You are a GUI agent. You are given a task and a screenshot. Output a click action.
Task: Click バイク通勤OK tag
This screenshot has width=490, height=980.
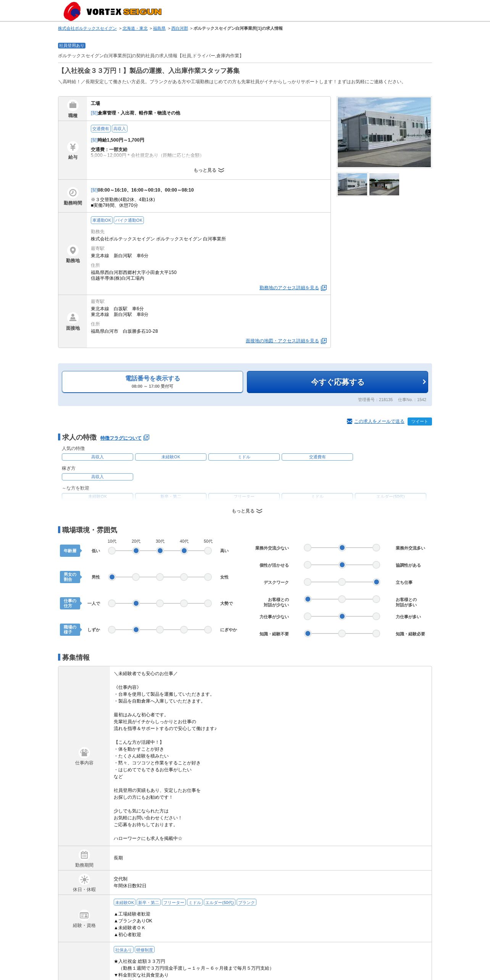(x=129, y=220)
